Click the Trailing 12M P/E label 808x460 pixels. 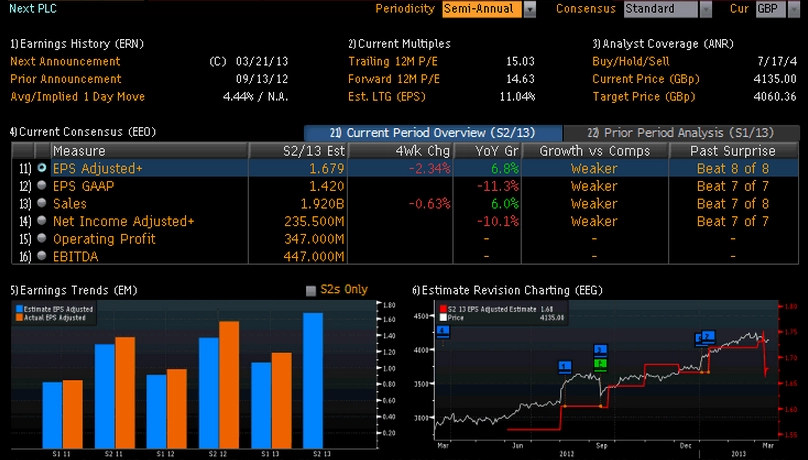(394, 61)
